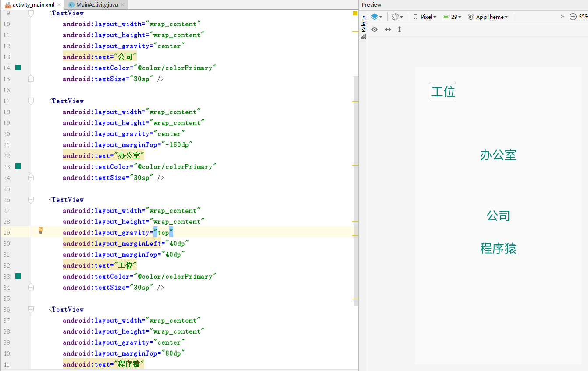This screenshot has height=371, width=588.
Task: Collapse the TextView block starting at line 36
Action: point(31,310)
